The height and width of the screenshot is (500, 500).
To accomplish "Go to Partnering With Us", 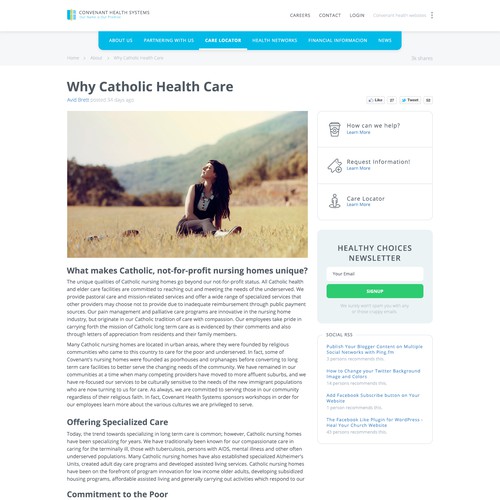I will point(169,40).
